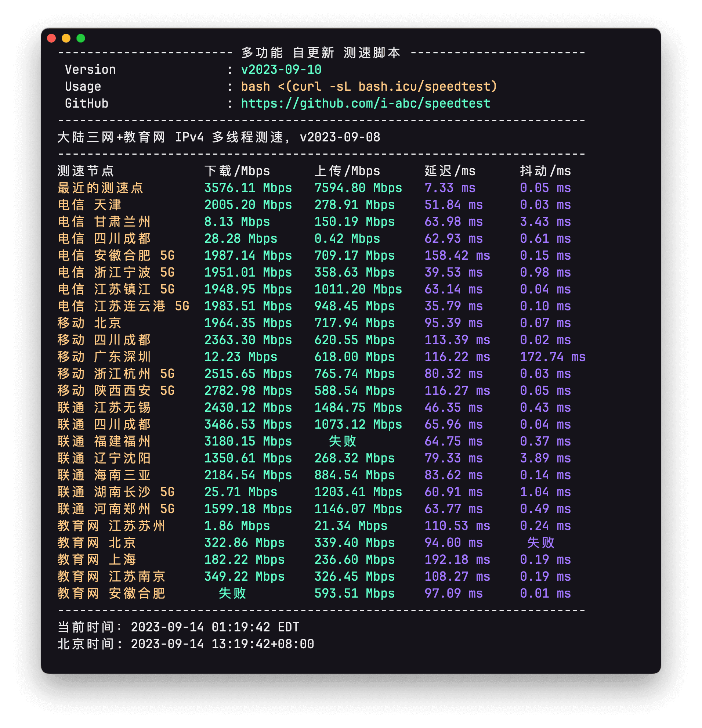702x728 pixels.
Task: Open the GitHub speedtest repository link
Action: coord(366,103)
